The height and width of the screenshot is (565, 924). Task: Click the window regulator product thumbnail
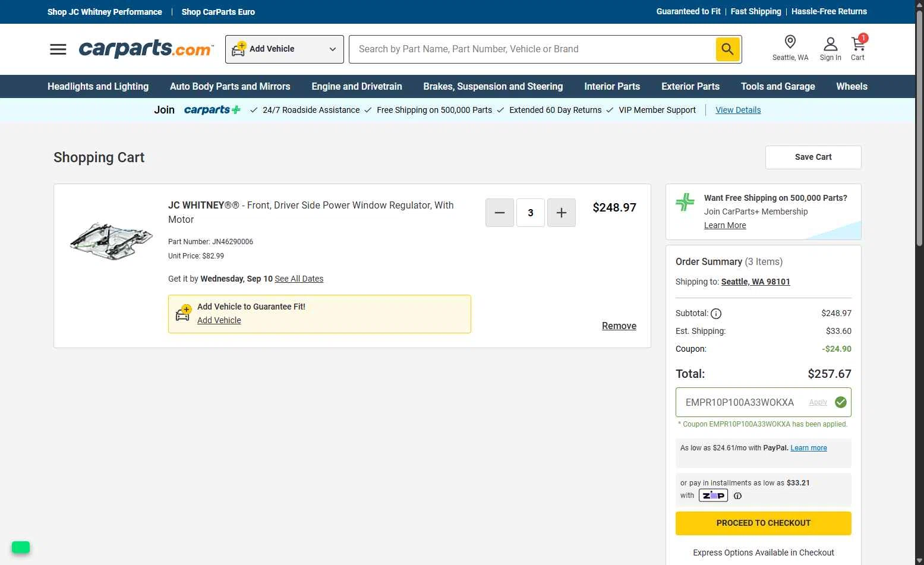point(111,241)
